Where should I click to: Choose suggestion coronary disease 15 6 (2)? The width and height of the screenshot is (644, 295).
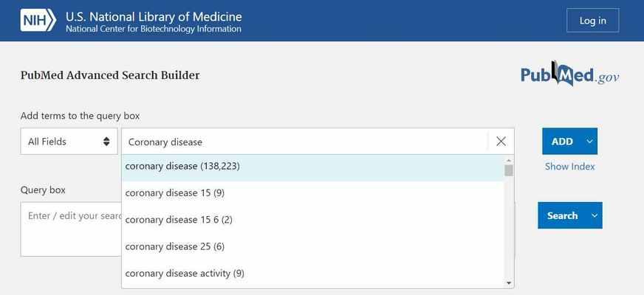tap(313, 220)
